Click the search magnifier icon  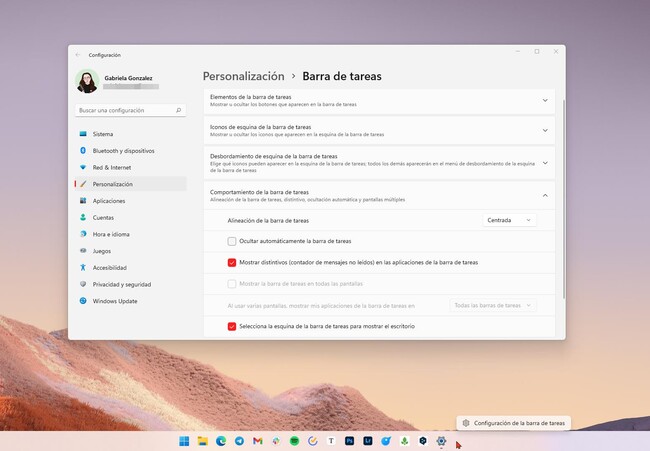pyautogui.click(x=178, y=110)
